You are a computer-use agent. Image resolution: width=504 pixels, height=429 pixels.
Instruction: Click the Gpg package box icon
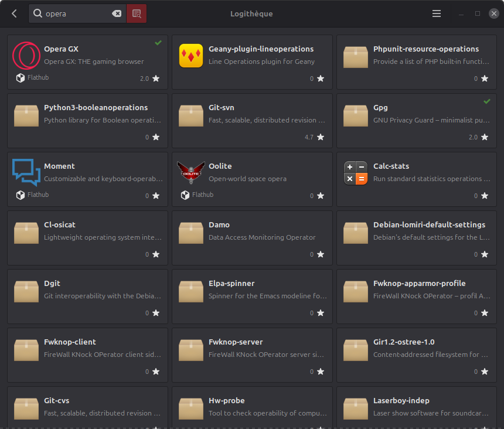[356, 115]
